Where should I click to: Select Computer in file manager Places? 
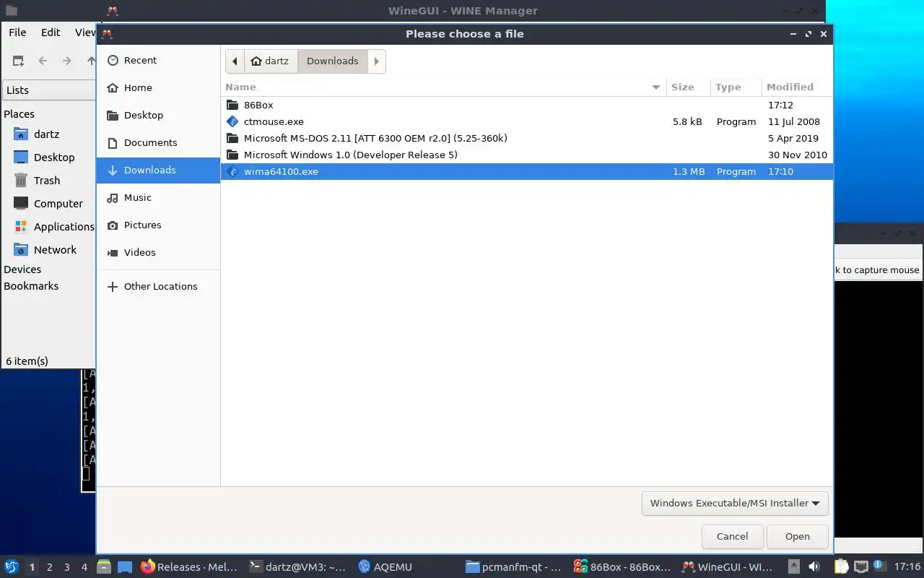click(49, 204)
